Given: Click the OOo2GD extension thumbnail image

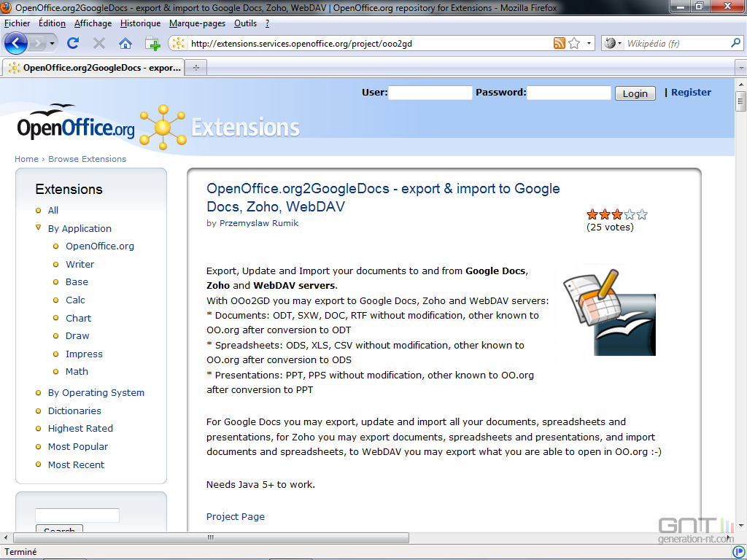Looking at the screenshot, I should [x=609, y=312].
